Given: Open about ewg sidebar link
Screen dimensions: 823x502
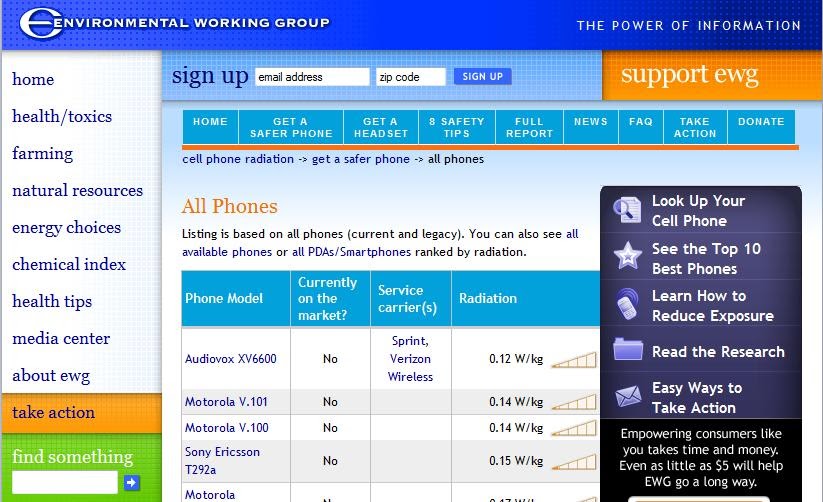Looking at the screenshot, I should coord(51,375).
